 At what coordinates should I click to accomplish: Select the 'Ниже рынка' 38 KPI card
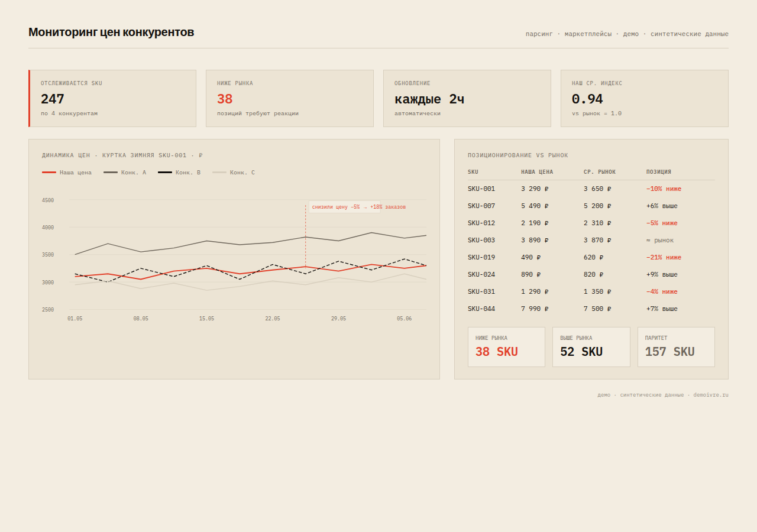pos(290,99)
